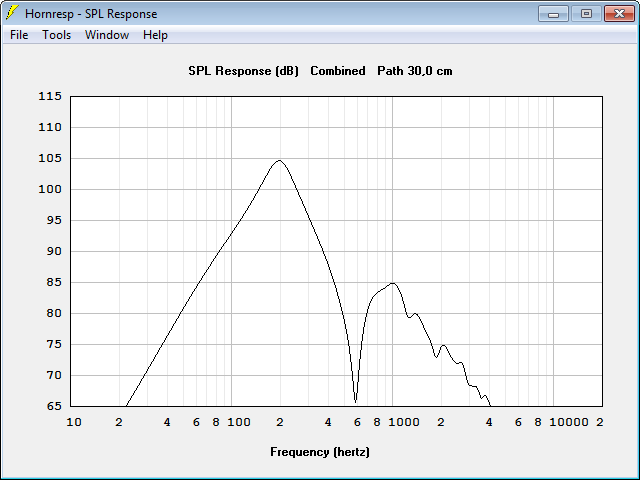The image size is (640, 480).
Task: Open the Window menu
Action: coord(107,35)
